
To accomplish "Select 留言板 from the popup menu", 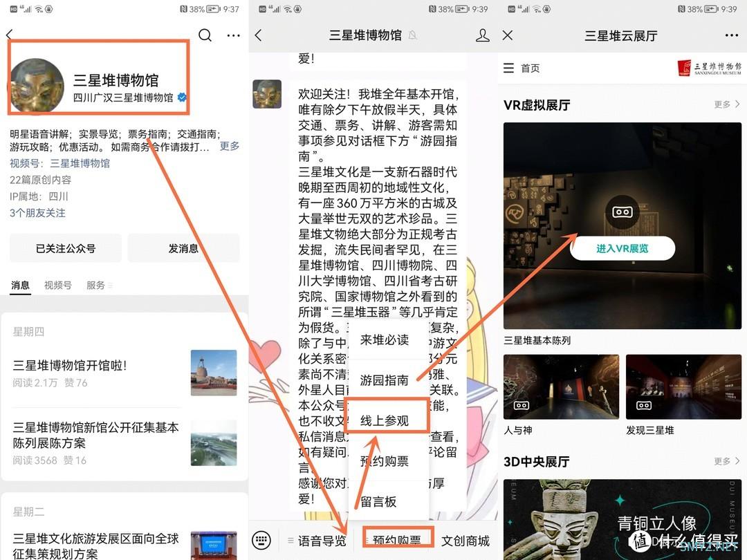I will pyautogui.click(x=378, y=501).
